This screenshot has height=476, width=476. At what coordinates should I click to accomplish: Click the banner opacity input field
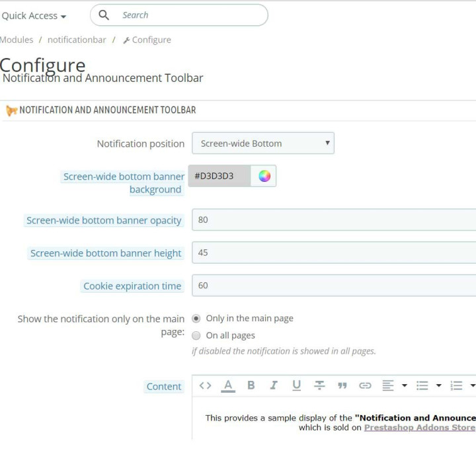pos(334,219)
